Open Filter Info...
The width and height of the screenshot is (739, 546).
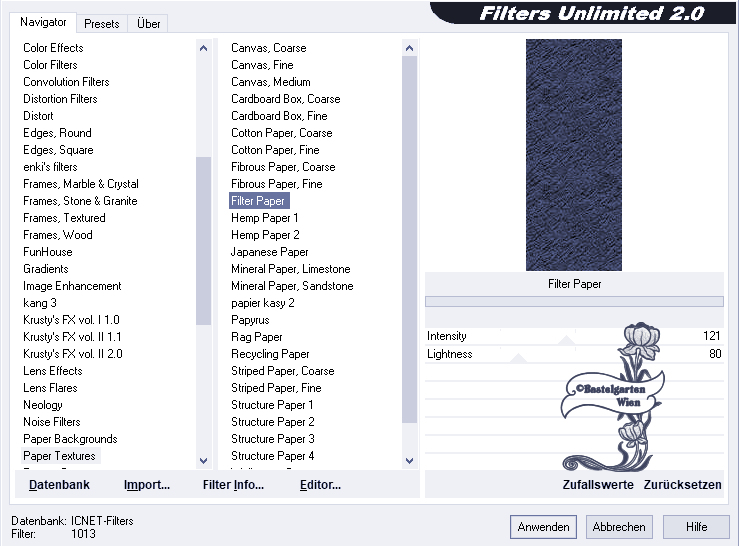[x=233, y=485]
